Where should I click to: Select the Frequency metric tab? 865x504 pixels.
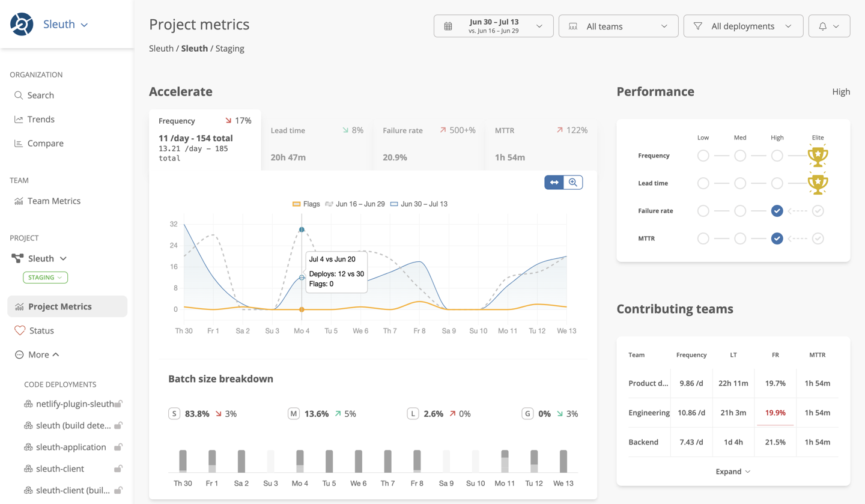click(205, 139)
